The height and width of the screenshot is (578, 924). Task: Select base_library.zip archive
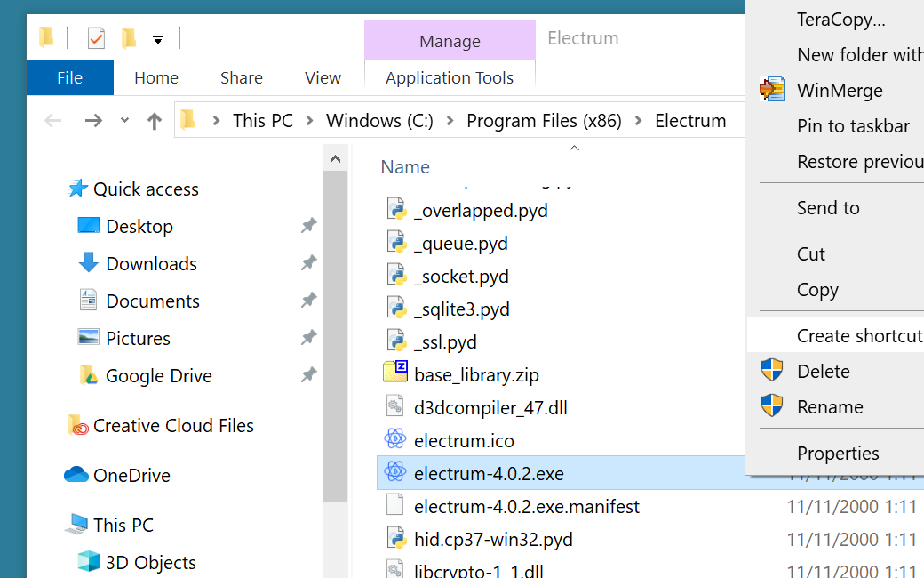(x=476, y=375)
